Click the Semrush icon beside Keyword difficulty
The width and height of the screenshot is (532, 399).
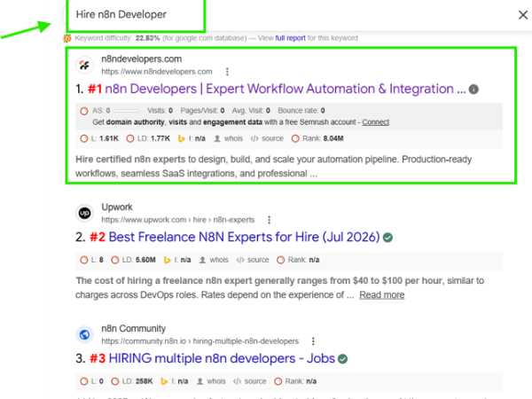[x=67, y=38]
